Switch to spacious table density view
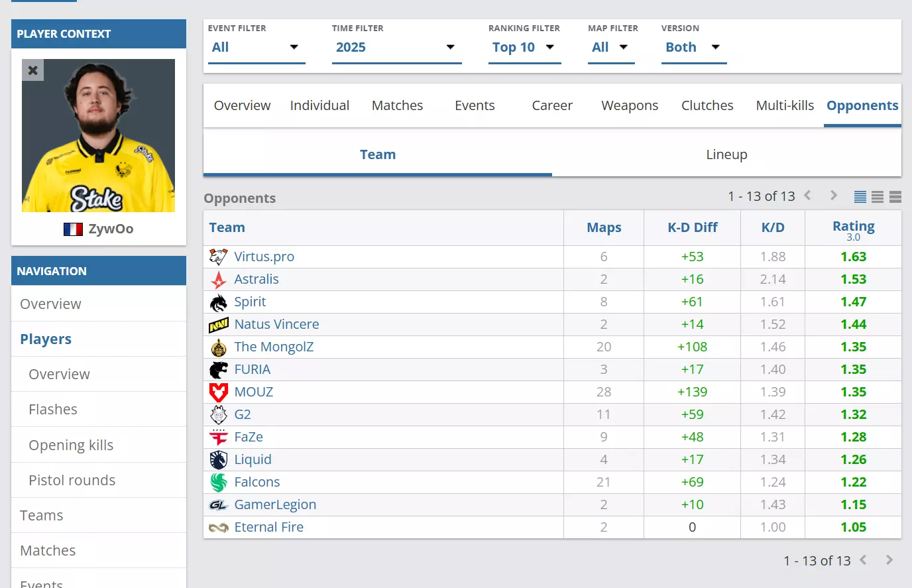 (x=895, y=197)
